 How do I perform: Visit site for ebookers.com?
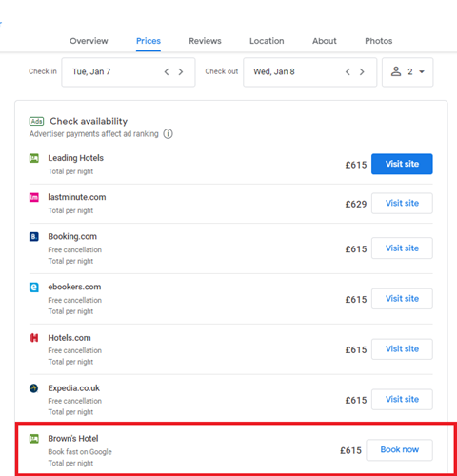(x=402, y=299)
